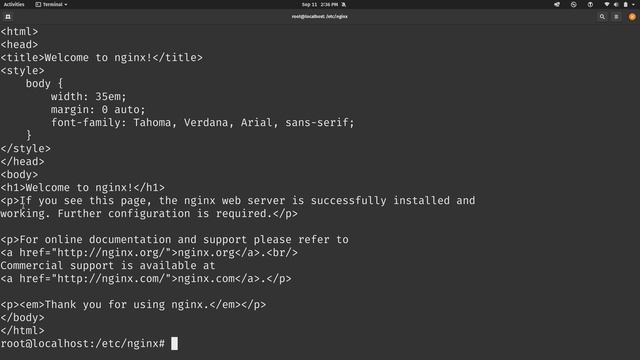Click the circular sync tray icon
The image size is (640, 360).
(x=573, y=4)
